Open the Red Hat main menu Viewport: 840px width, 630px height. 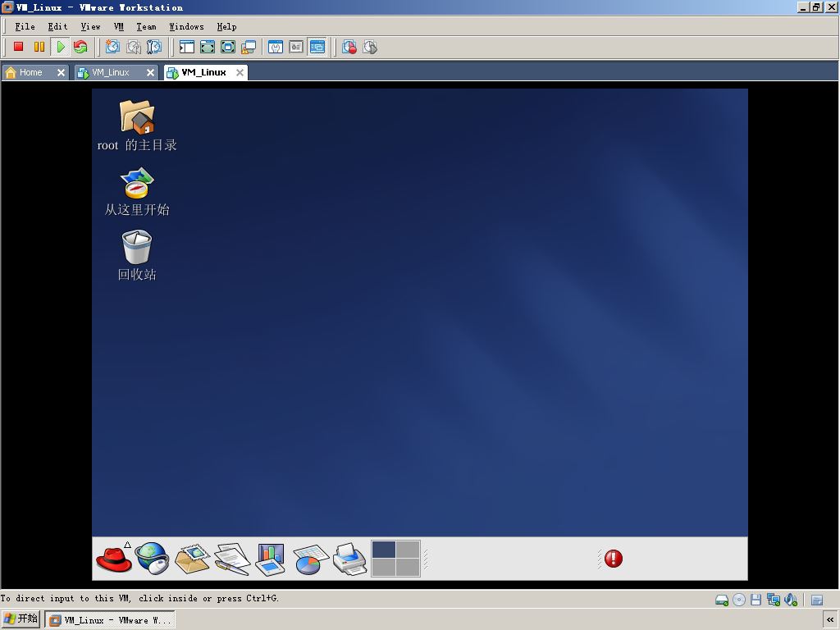pos(114,559)
